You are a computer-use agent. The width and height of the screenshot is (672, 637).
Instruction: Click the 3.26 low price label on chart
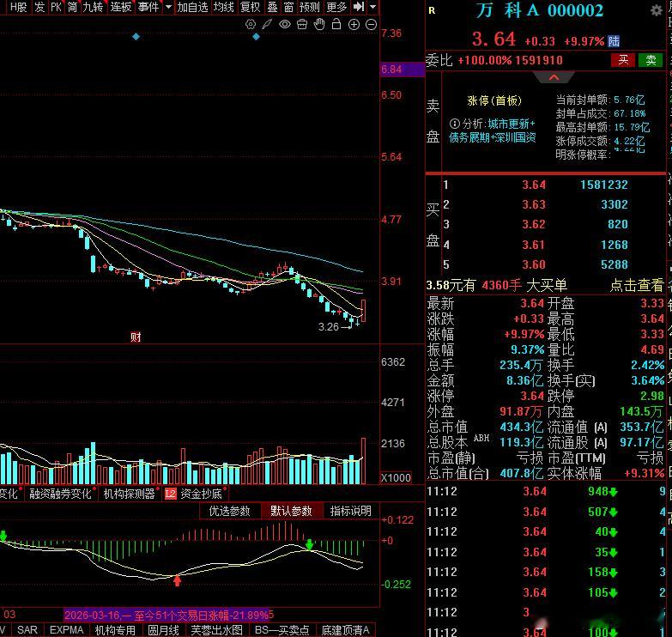pos(329,326)
